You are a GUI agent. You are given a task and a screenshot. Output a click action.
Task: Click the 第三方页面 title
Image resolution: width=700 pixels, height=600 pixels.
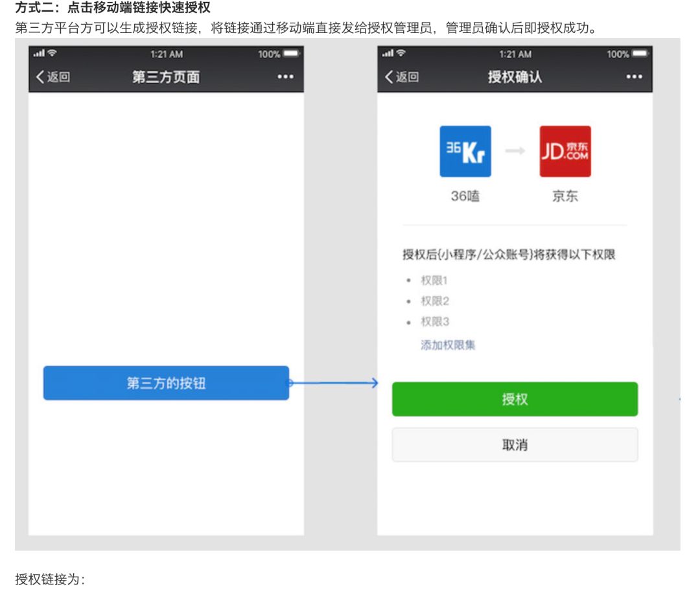tap(166, 77)
